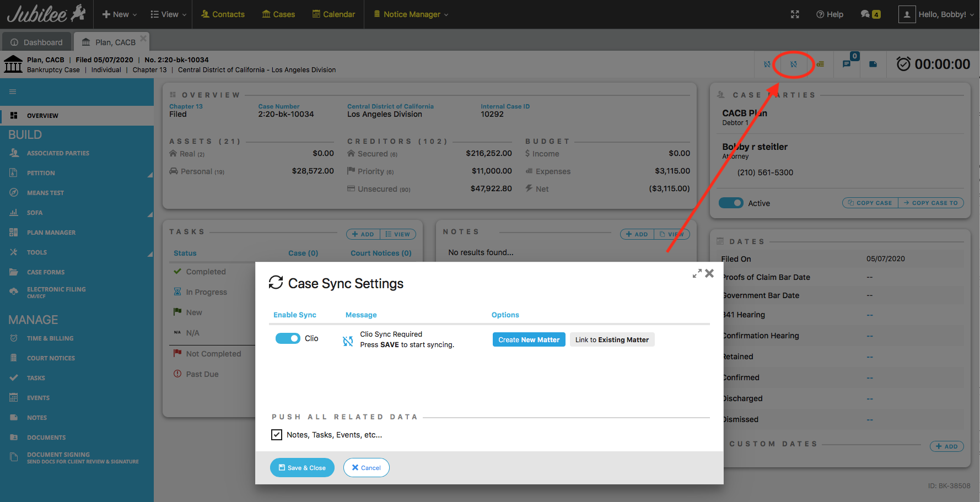Click Create New Matter
This screenshot has width=980, height=502.
529,339
